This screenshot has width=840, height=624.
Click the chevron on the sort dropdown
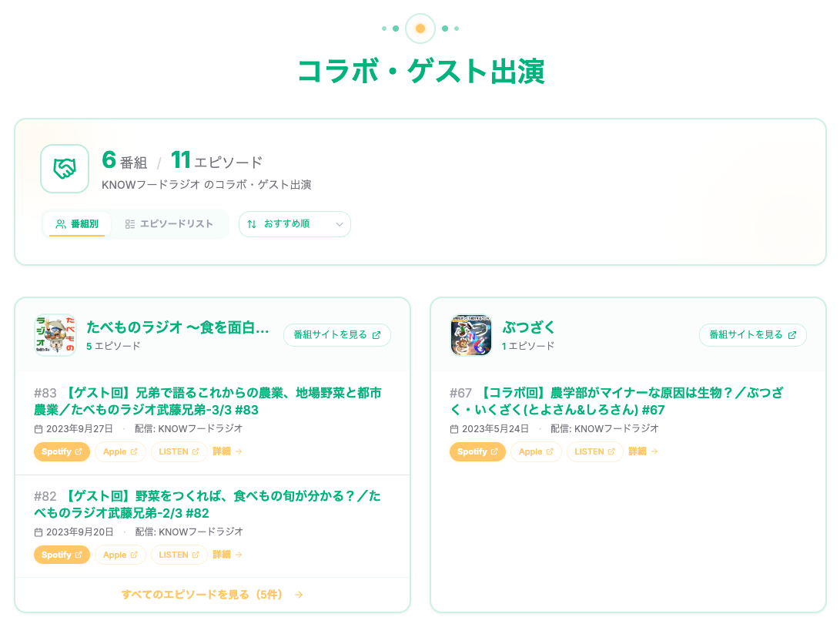click(x=338, y=223)
